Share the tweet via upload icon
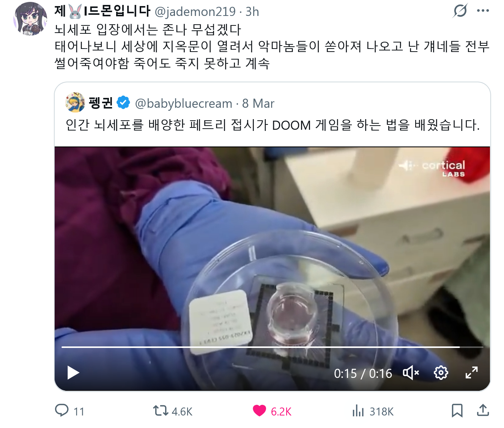The image size is (504, 428). point(483,411)
